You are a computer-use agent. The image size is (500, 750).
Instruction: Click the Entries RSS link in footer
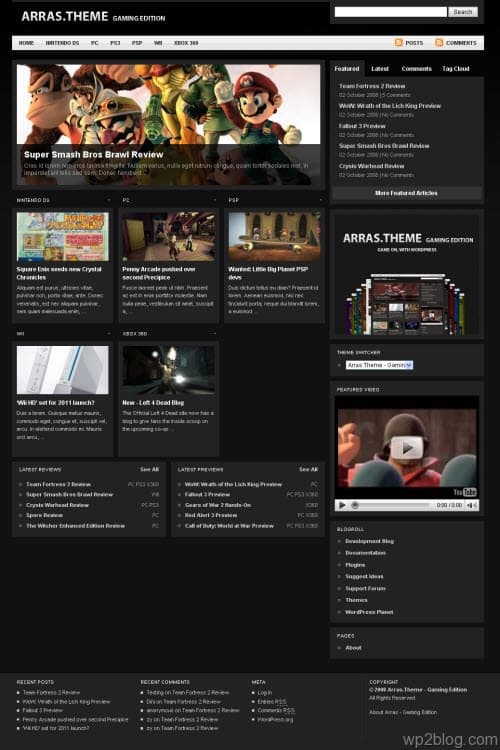[272, 702]
